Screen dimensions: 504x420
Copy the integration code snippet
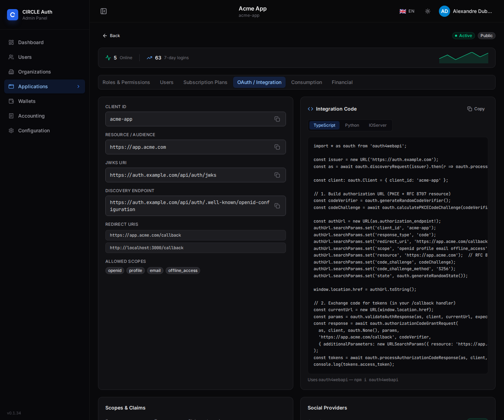(x=476, y=109)
